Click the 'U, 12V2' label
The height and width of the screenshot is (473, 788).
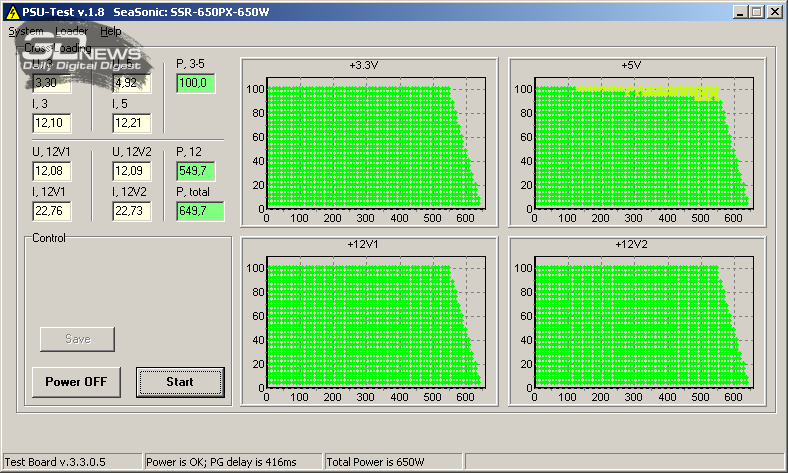tap(132, 152)
